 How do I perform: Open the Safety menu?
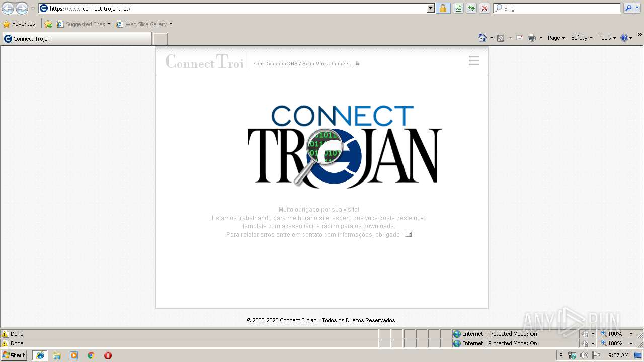[582, 38]
